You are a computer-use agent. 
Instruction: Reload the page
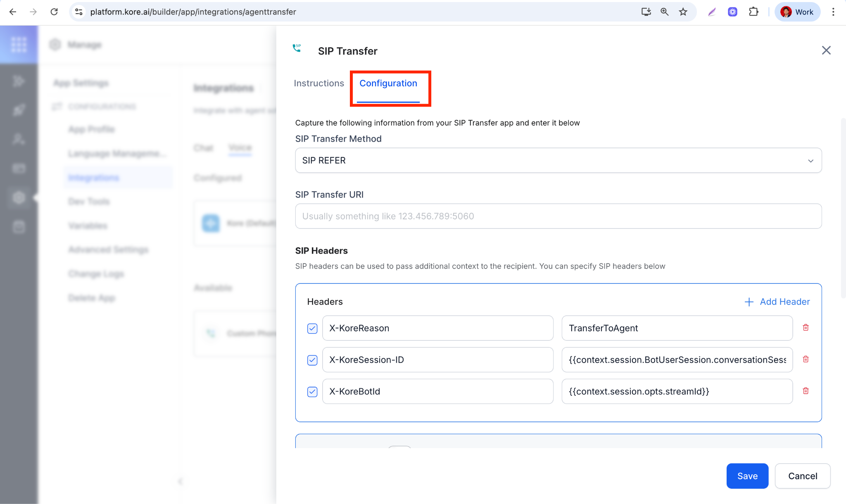(54, 12)
